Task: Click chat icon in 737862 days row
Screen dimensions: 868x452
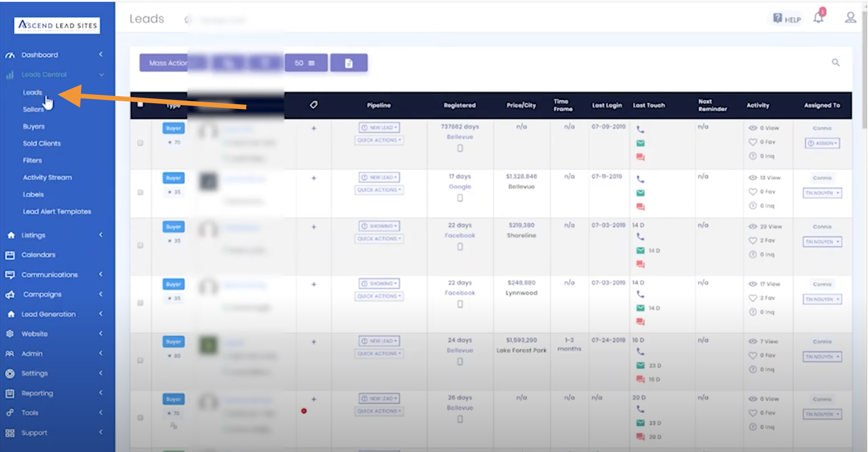Action: pos(640,157)
